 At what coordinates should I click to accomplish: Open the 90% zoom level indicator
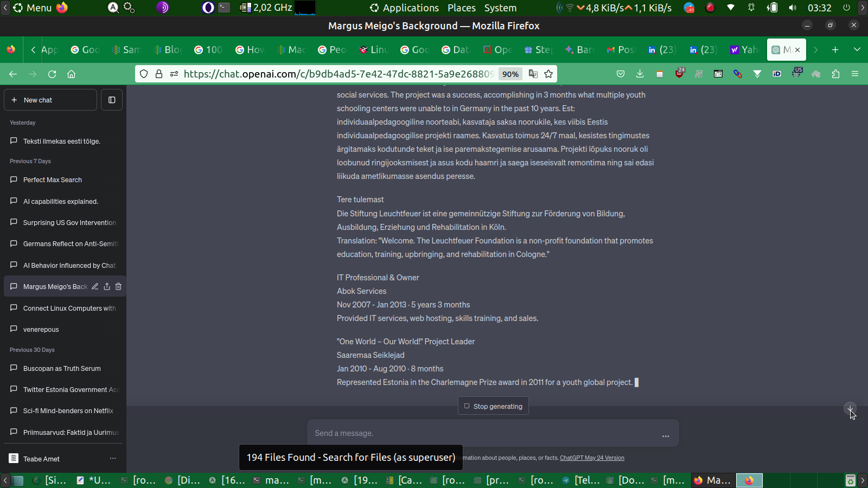510,74
